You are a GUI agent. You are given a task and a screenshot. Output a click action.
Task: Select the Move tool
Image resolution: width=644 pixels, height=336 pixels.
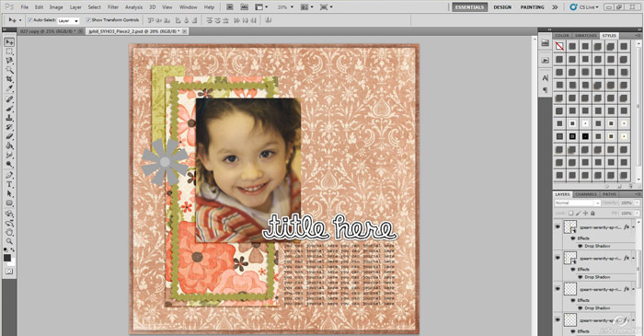[x=9, y=42]
